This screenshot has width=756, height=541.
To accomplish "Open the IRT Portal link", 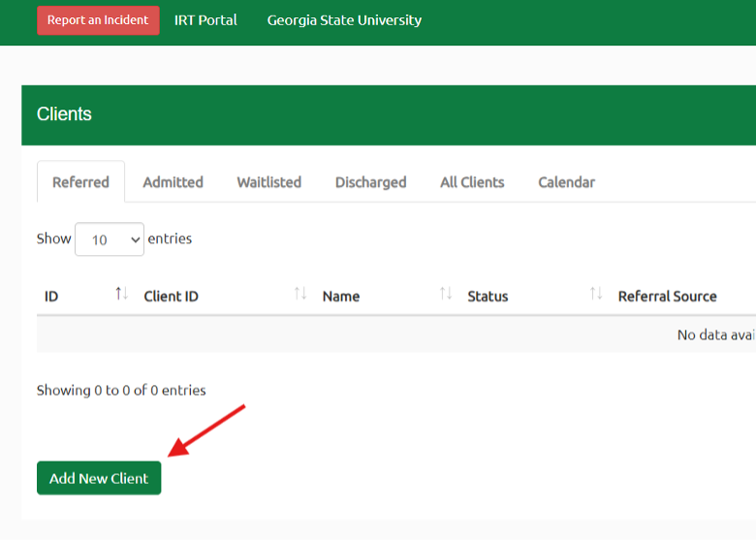I will (x=205, y=20).
